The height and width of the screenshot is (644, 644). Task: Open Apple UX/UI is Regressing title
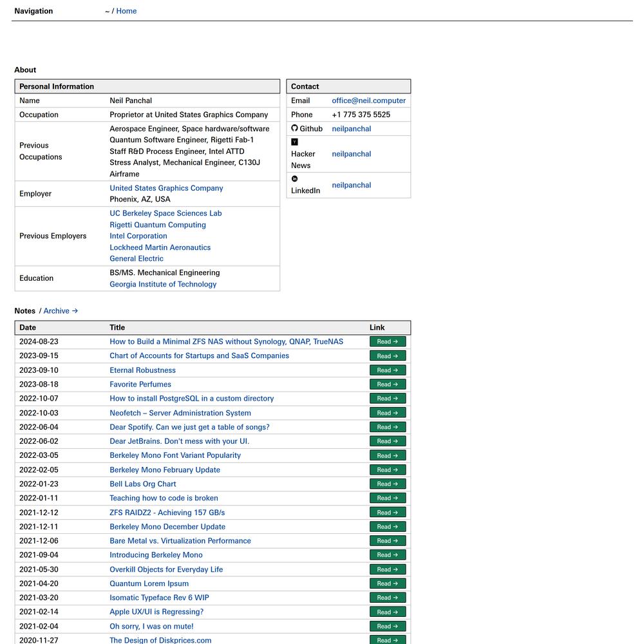tap(156, 612)
